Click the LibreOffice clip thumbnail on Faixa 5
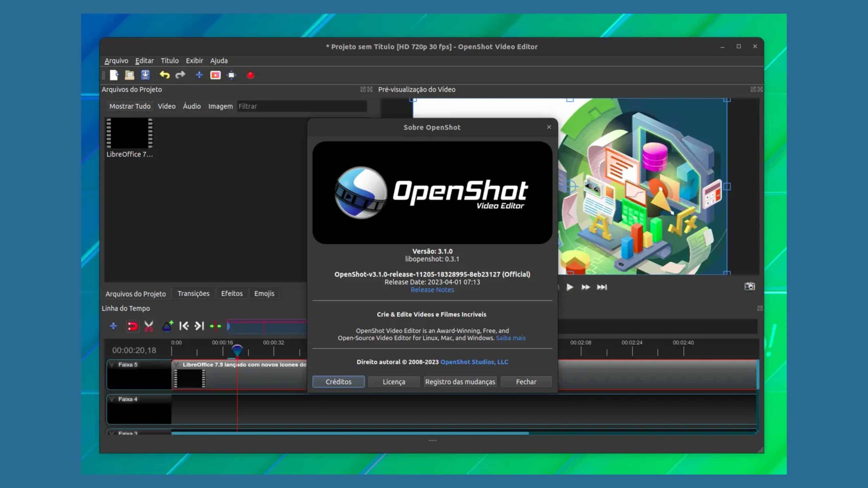The image size is (868, 488). [190, 378]
